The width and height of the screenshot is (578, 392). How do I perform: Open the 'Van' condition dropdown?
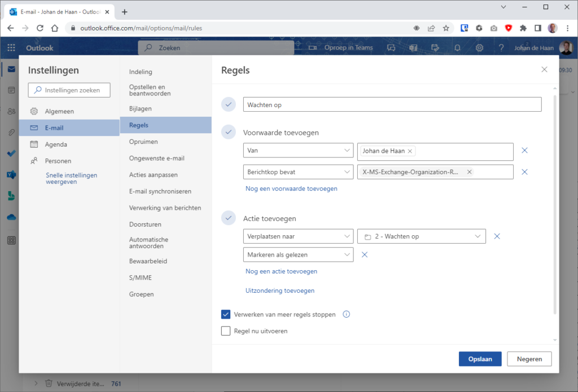point(298,151)
